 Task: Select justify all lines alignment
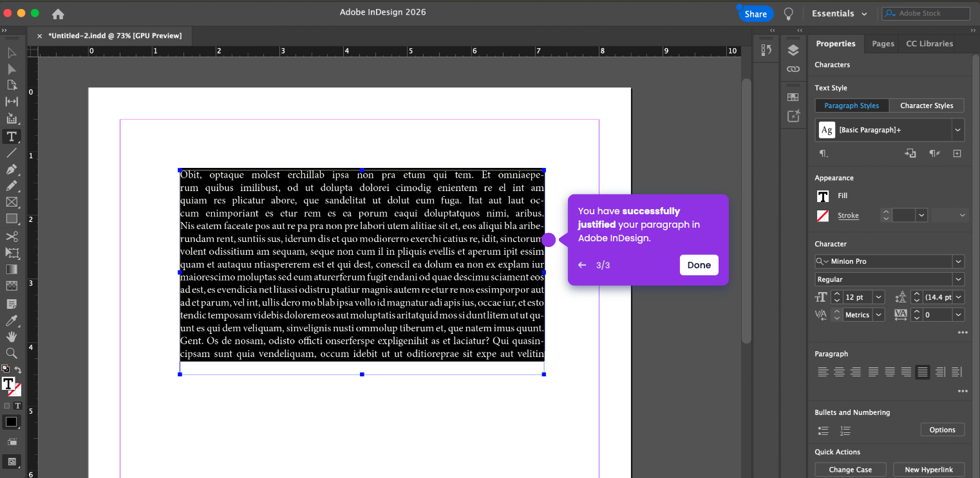pos(923,372)
